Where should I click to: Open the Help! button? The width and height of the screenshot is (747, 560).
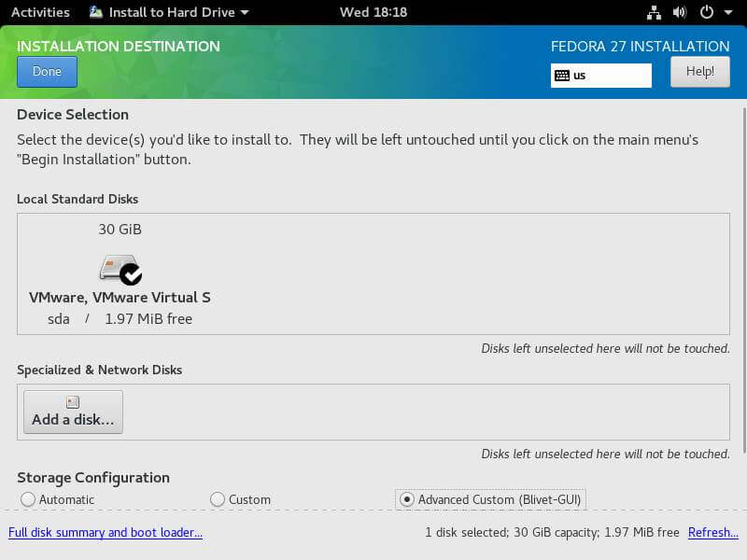click(x=699, y=72)
